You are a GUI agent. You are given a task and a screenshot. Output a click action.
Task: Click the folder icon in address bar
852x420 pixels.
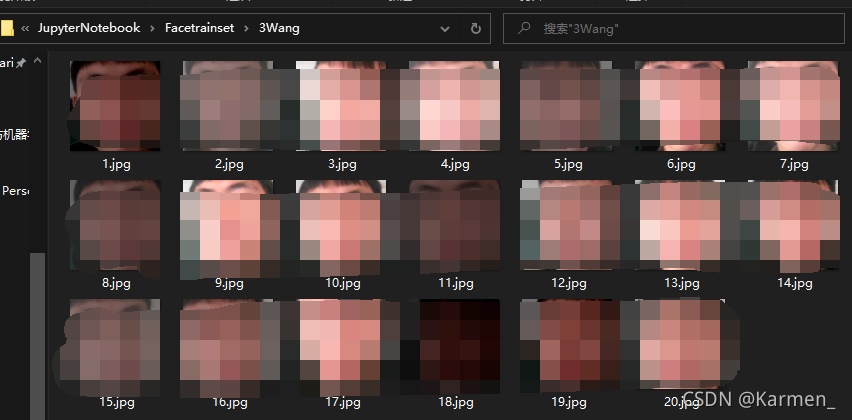pos(7,28)
